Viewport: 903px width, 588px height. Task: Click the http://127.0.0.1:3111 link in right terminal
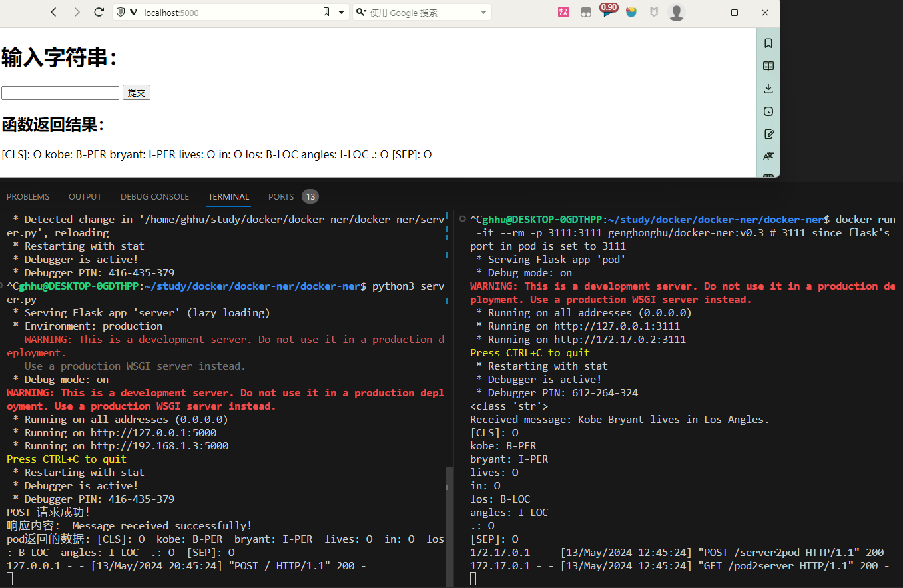(x=617, y=326)
